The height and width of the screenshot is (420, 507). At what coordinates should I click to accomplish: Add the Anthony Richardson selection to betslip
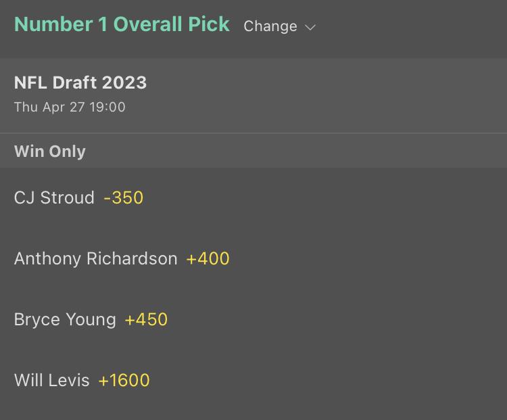(254, 258)
